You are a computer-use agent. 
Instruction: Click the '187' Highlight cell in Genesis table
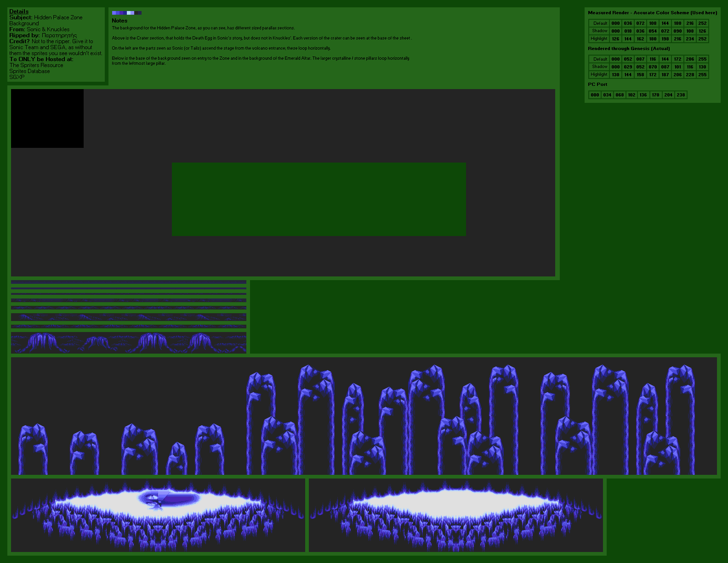tap(665, 75)
